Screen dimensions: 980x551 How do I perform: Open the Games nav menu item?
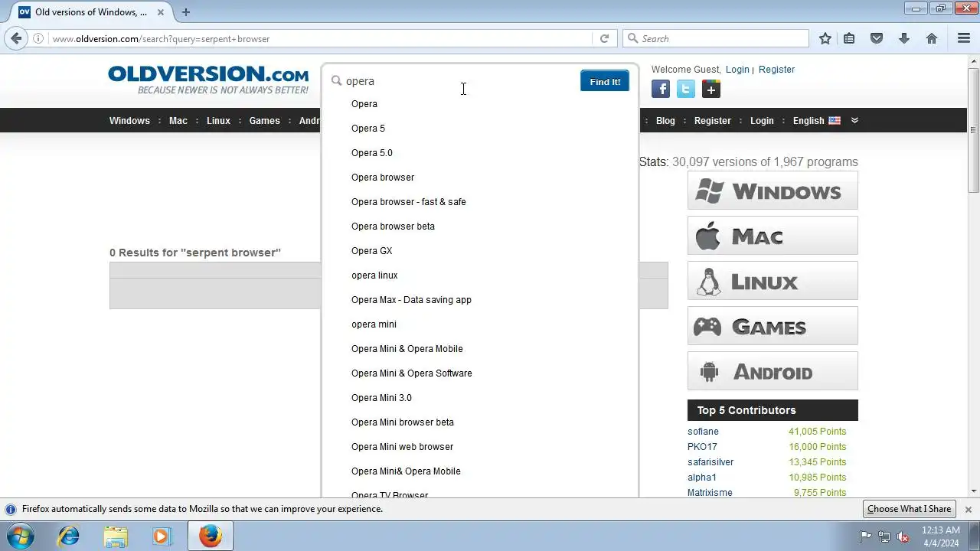[x=265, y=120]
